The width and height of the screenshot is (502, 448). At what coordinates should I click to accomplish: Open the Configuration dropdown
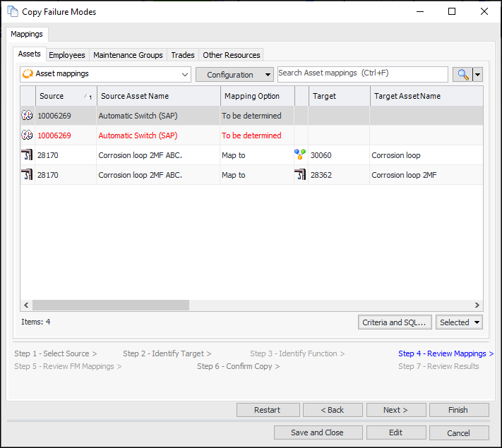click(234, 75)
